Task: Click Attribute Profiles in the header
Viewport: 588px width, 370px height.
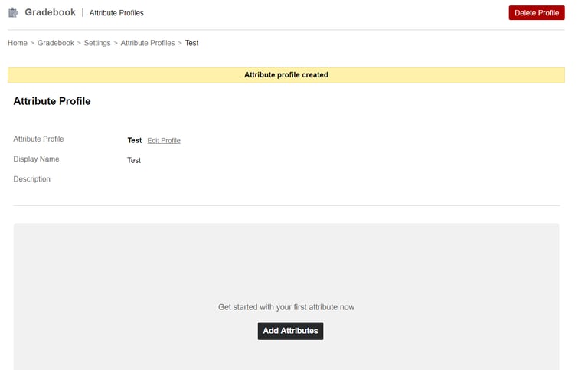Action: pyautogui.click(x=116, y=13)
